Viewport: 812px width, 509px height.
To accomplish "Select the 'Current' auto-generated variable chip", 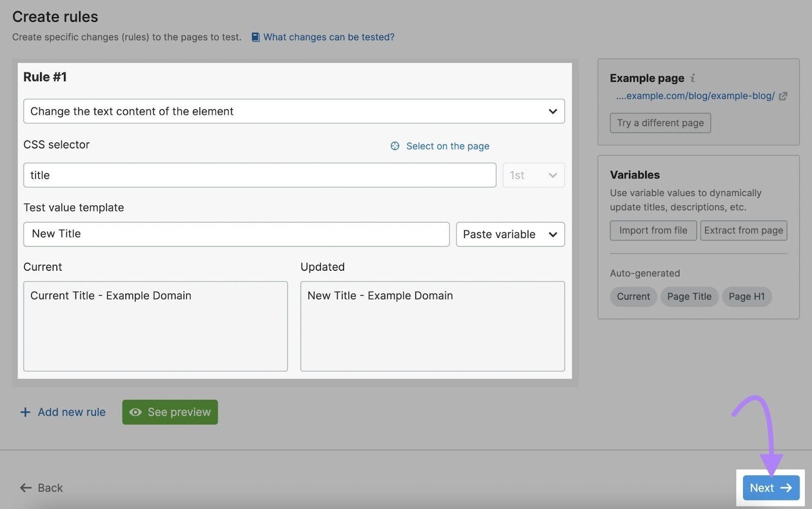I will 633,297.
